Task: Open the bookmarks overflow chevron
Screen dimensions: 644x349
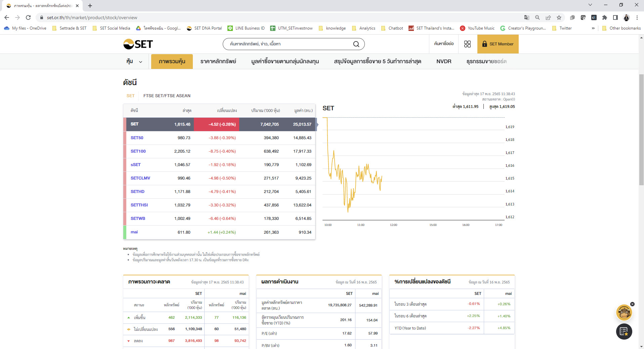Action: pyautogui.click(x=593, y=28)
